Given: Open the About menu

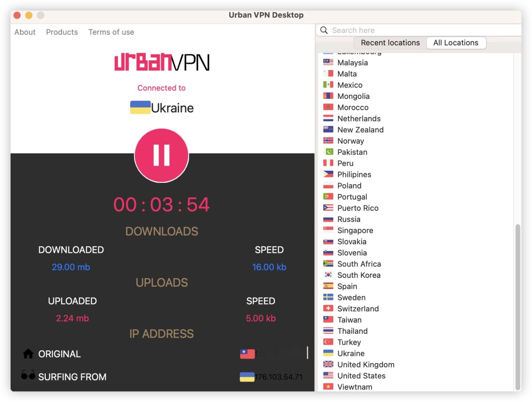Looking at the screenshot, I should (x=25, y=32).
